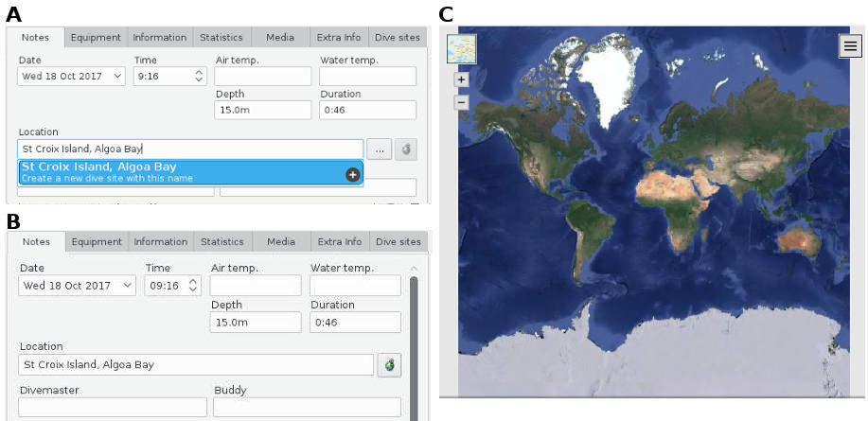Image resolution: width=868 pixels, height=421 pixels.
Task: Select the Notes tab in panel B
Action: coord(37,242)
